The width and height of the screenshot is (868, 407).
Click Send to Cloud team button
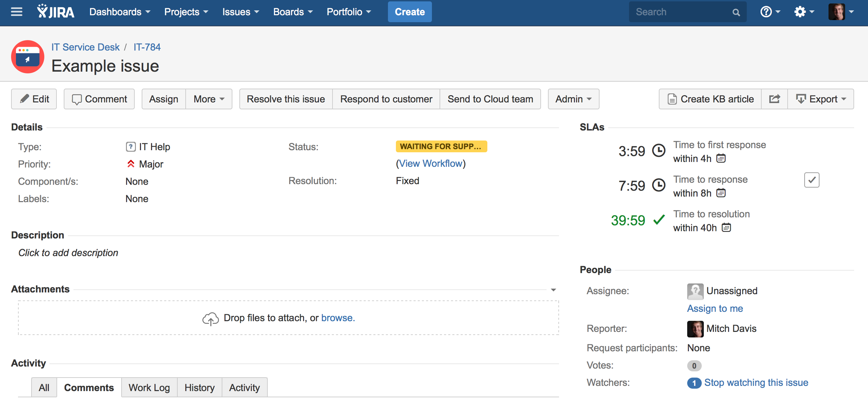click(x=490, y=99)
